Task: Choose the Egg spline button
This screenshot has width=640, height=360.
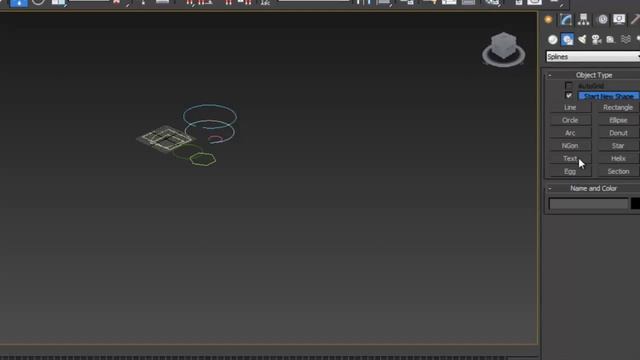Action: pyautogui.click(x=570, y=171)
